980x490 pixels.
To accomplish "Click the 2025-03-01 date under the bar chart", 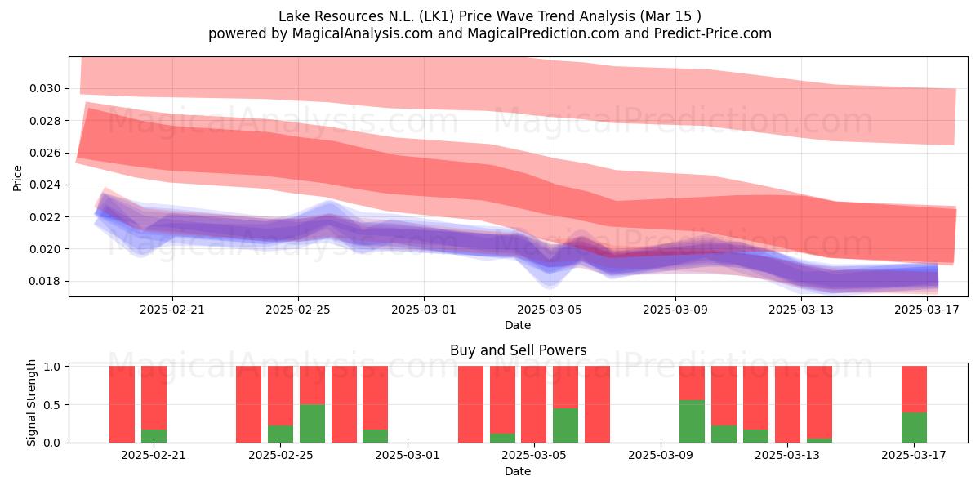I will (x=407, y=456).
